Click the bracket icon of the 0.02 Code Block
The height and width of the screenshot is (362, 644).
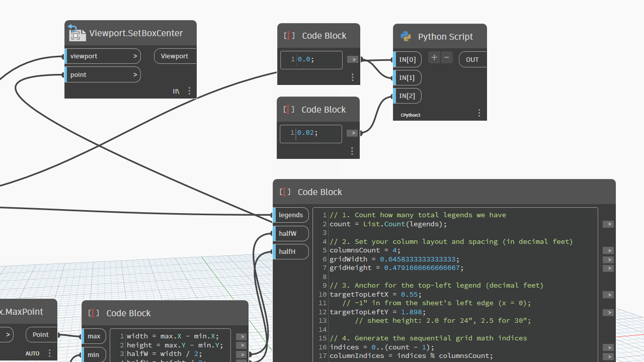[x=289, y=109]
